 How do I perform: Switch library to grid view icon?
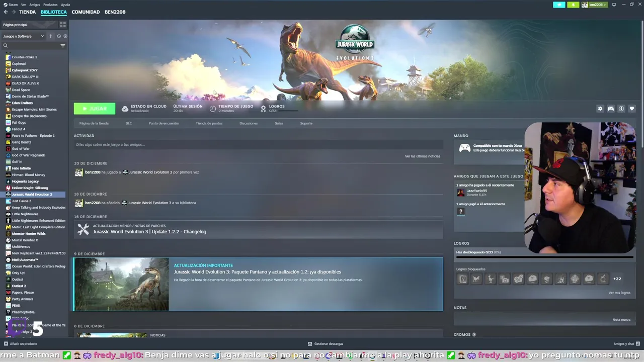tap(63, 24)
